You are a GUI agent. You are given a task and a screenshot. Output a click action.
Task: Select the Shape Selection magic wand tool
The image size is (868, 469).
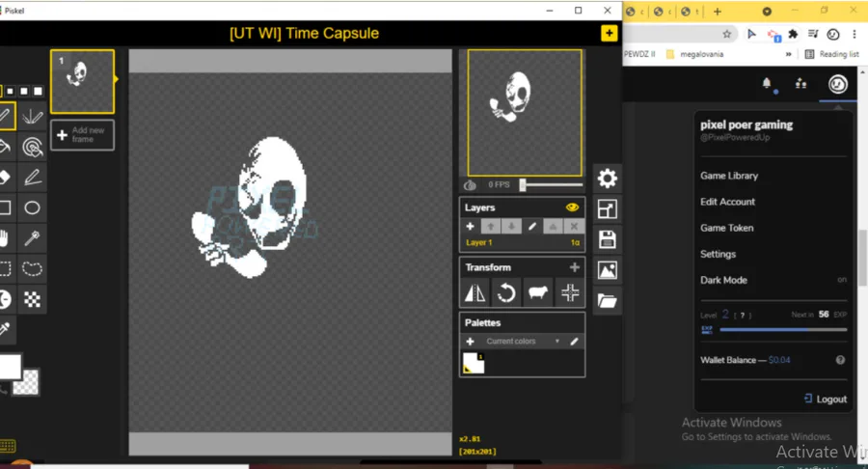coord(32,238)
